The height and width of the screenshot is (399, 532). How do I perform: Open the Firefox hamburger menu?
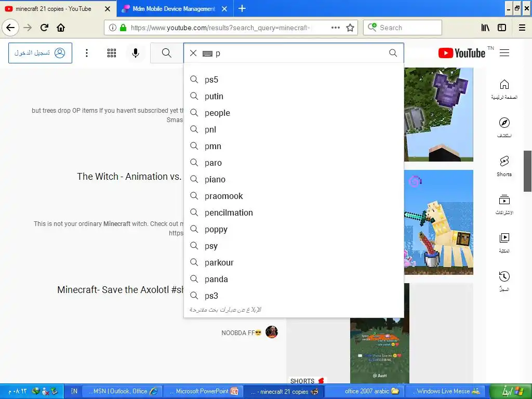point(522,28)
